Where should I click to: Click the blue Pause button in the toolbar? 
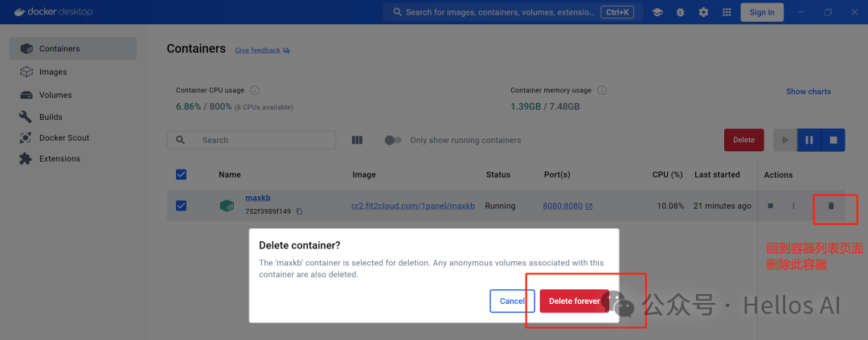point(809,140)
